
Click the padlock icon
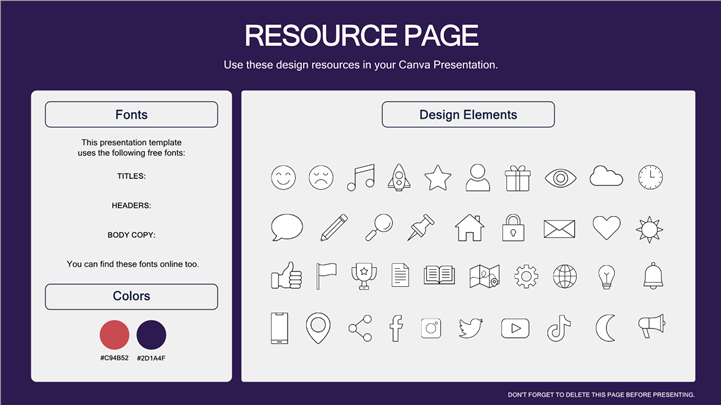point(513,227)
